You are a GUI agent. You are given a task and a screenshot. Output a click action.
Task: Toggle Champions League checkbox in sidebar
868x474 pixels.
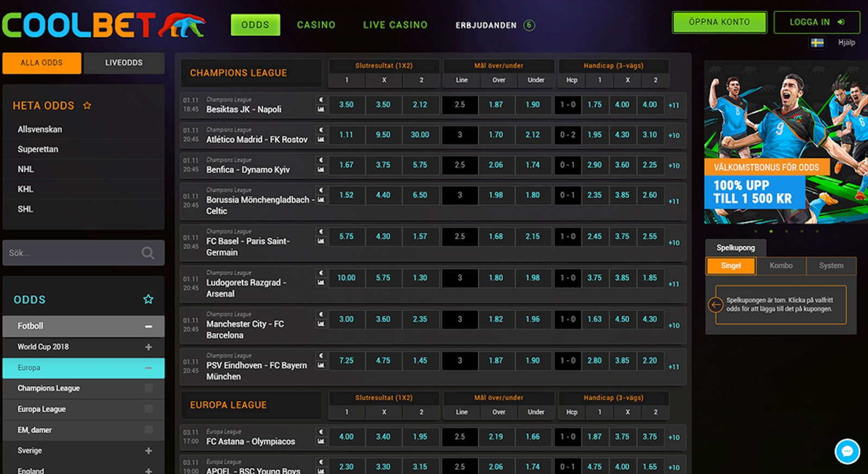click(x=149, y=388)
